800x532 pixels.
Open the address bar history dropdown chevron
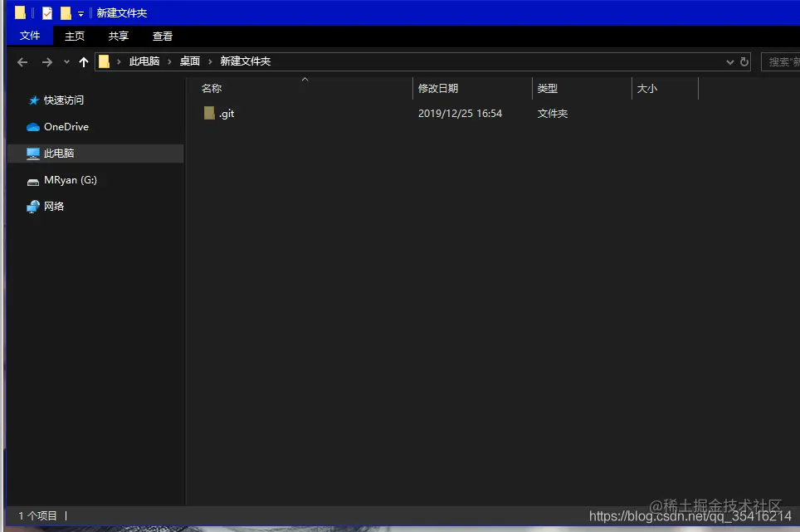pos(729,61)
